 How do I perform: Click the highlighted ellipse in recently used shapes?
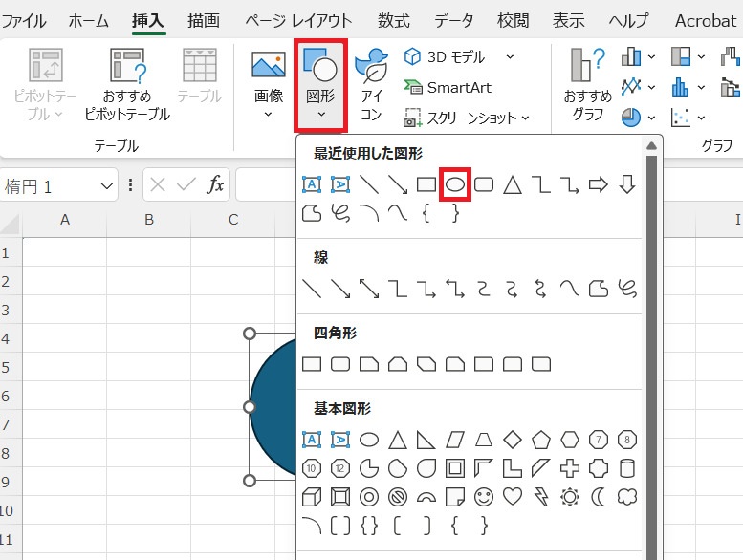pyautogui.click(x=455, y=184)
